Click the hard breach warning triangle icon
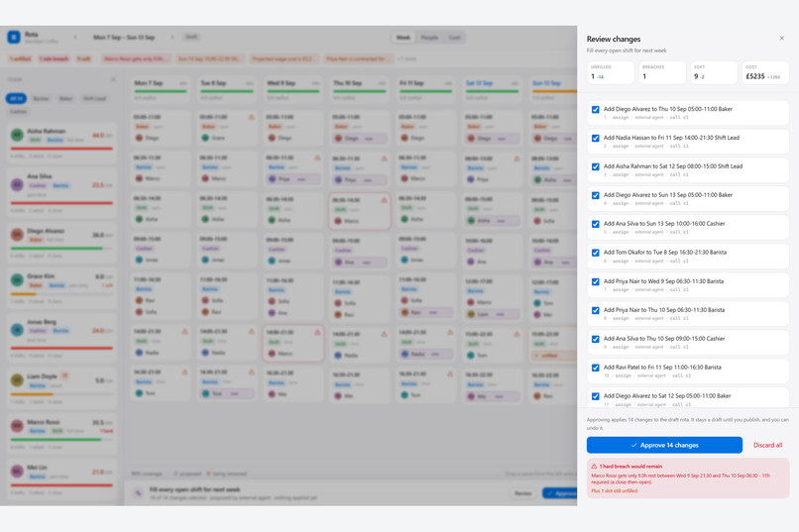This screenshot has height=532, width=799. 594,466
